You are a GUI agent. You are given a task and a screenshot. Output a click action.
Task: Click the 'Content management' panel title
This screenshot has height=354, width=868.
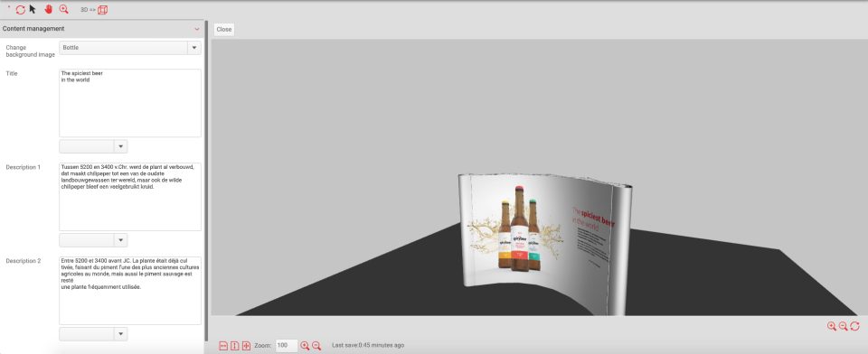(x=33, y=29)
